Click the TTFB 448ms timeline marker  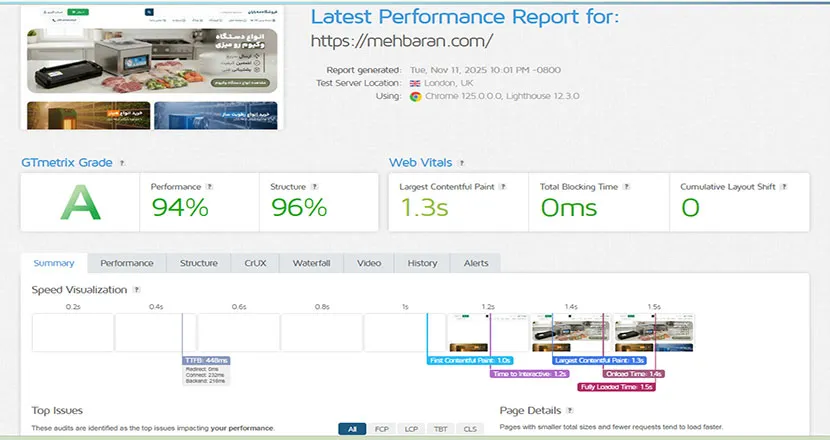(208, 360)
